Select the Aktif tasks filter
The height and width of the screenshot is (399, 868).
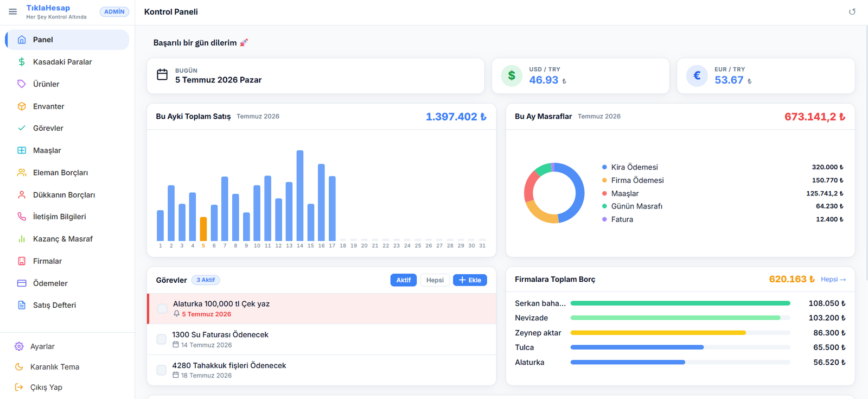(403, 280)
